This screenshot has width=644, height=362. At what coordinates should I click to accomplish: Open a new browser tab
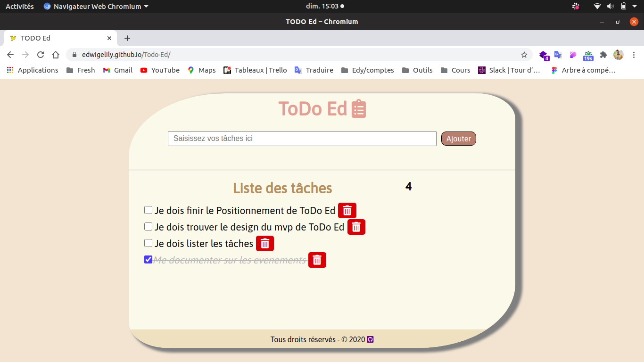click(127, 38)
